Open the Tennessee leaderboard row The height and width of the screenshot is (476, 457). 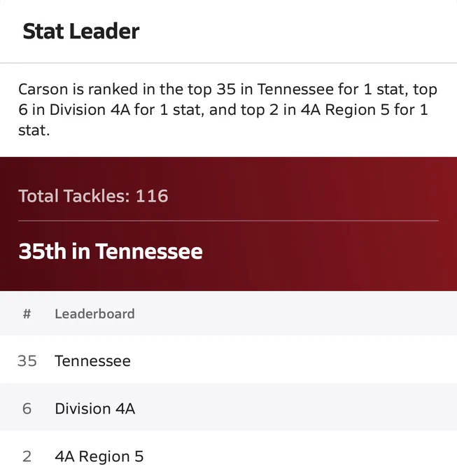coord(228,360)
